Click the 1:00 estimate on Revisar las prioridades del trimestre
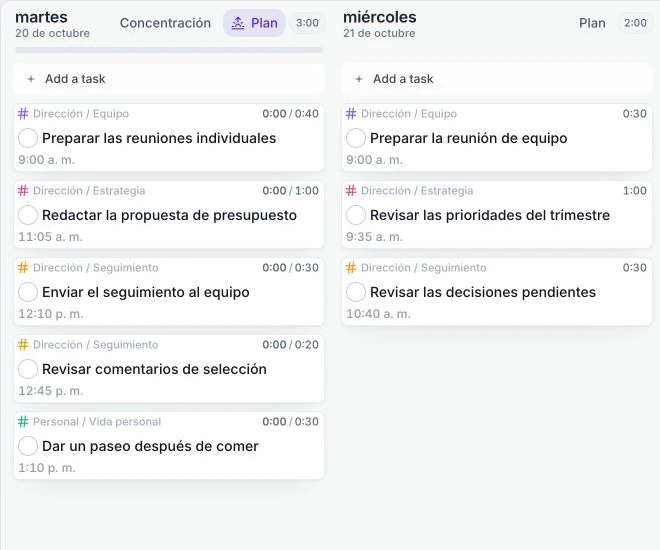This screenshot has width=660, height=550. pos(634,191)
